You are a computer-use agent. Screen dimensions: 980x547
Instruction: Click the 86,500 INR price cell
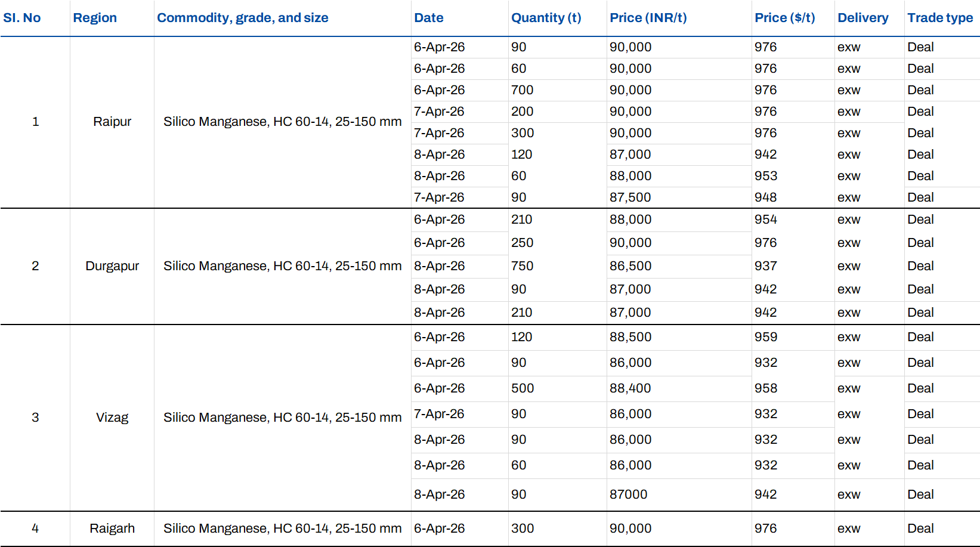pos(630,266)
